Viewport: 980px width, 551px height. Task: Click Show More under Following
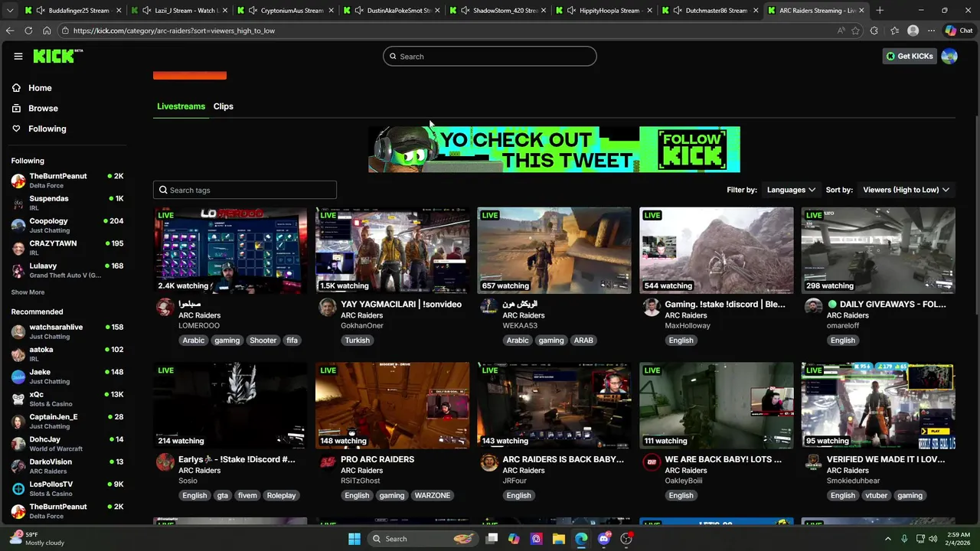click(28, 292)
